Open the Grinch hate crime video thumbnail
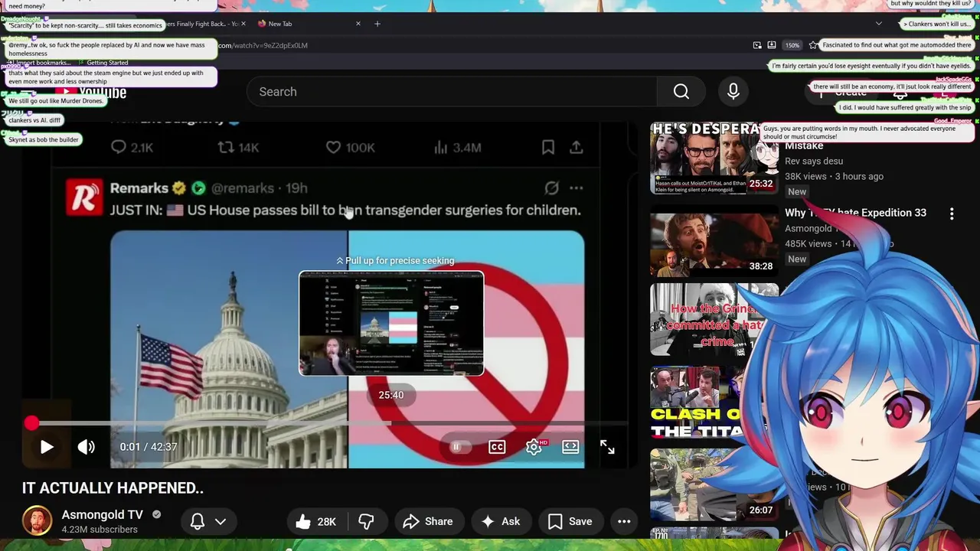The image size is (980, 551). pyautogui.click(x=714, y=320)
